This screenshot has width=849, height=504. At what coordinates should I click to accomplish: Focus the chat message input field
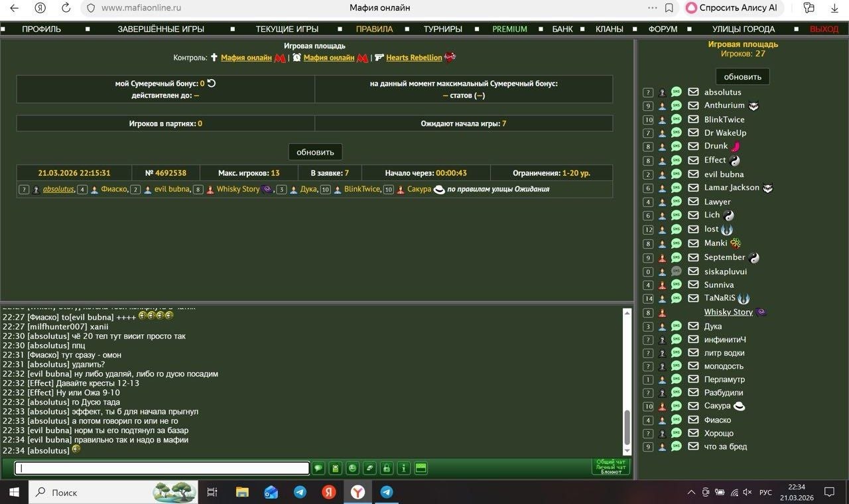click(162, 468)
